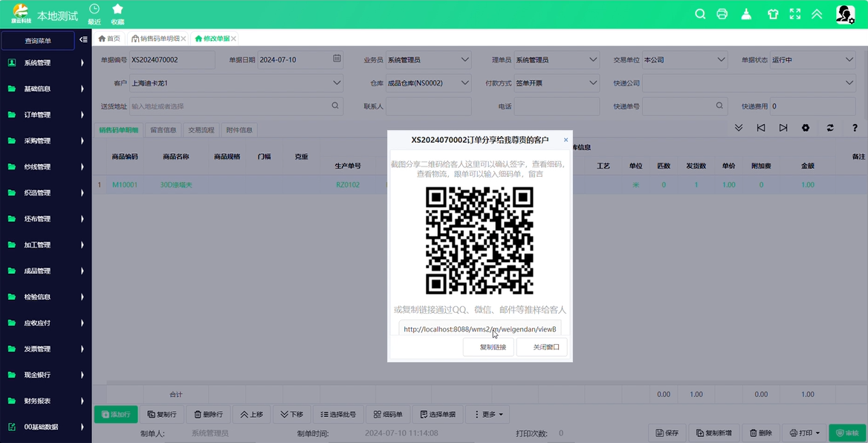Select the 留言信息 tab
Viewport: 868px width, 443px height.
163,130
